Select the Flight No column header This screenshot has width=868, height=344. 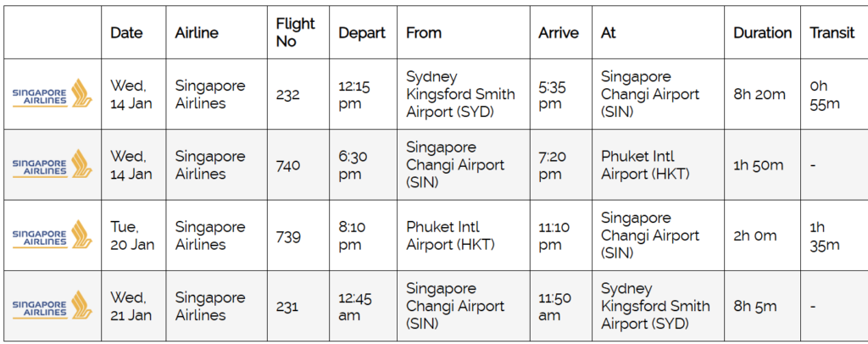(296, 33)
